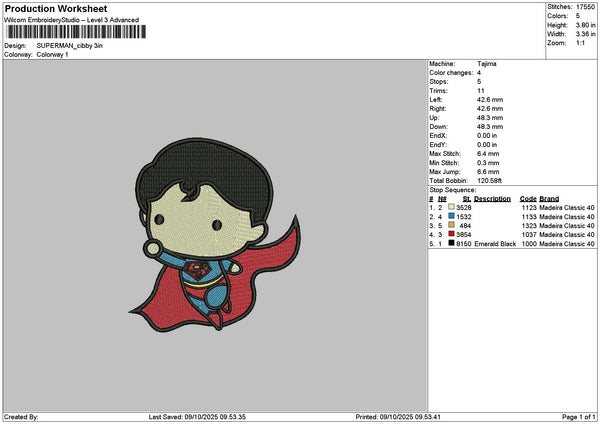Image resolution: width=600 pixels, height=424 pixels.
Task: Select the 'Production Worksheet' title
Action: (x=56, y=8)
